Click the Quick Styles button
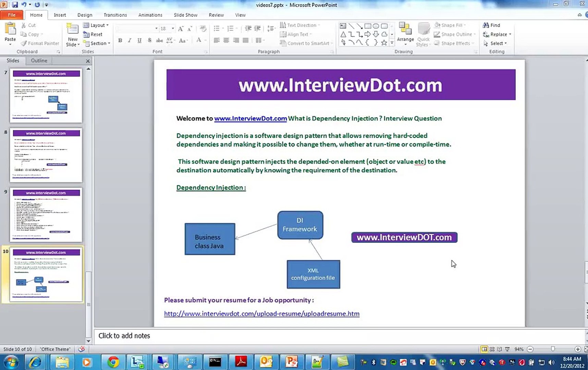 coord(424,34)
